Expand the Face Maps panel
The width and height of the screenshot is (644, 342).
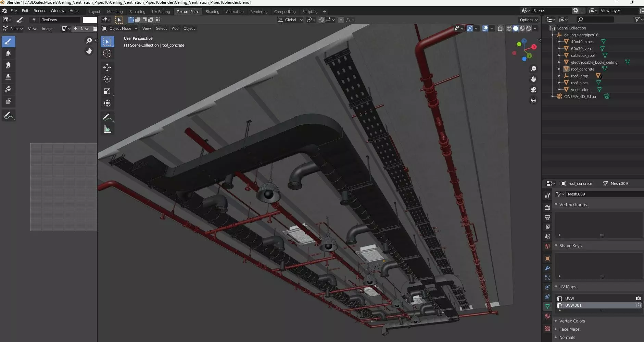[556, 329]
